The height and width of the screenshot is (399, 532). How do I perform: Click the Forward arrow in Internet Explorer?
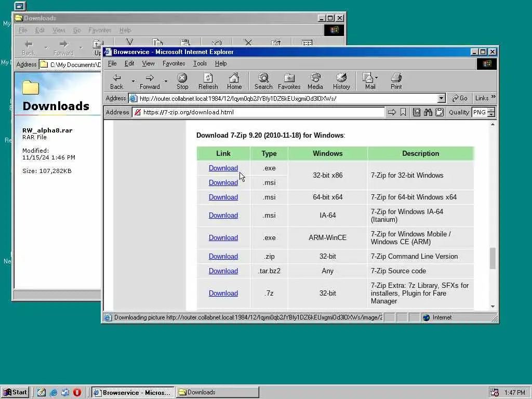click(x=149, y=82)
